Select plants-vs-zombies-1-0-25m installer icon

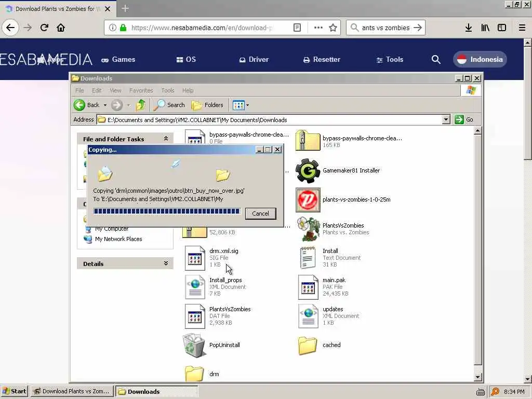[308, 200]
